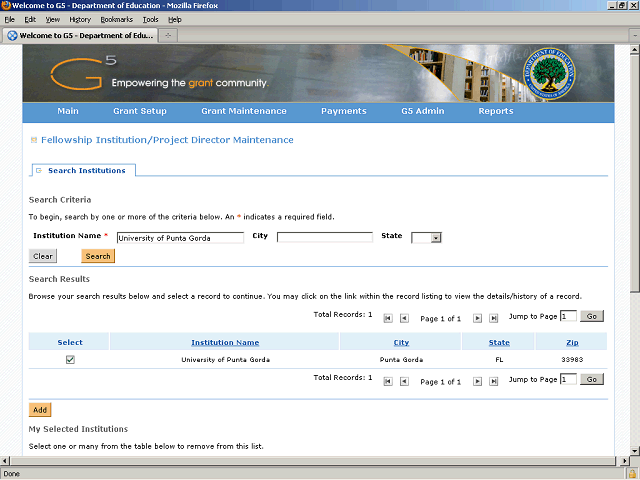Open the Payments navigation item

pos(344,111)
